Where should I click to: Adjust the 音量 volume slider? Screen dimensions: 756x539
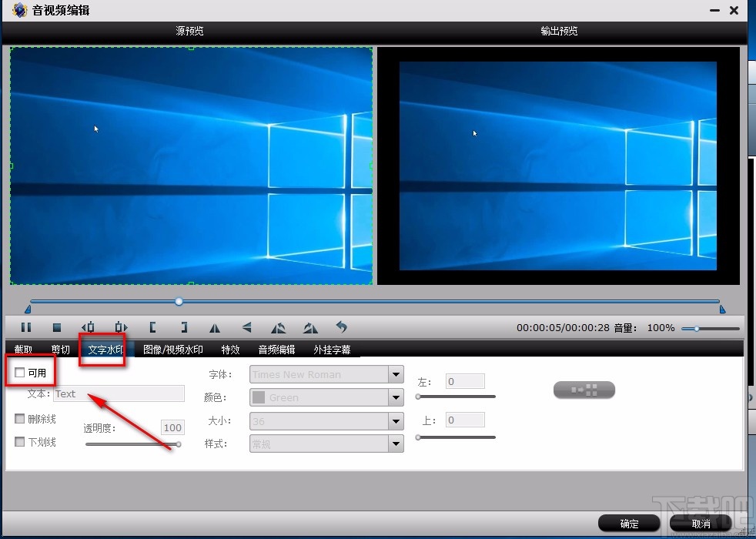tap(711, 328)
